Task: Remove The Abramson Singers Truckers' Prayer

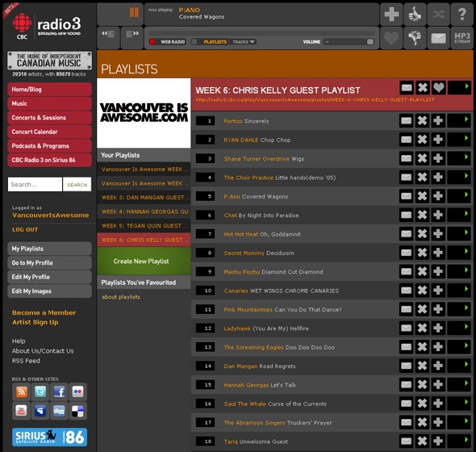Action: (422, 422)
